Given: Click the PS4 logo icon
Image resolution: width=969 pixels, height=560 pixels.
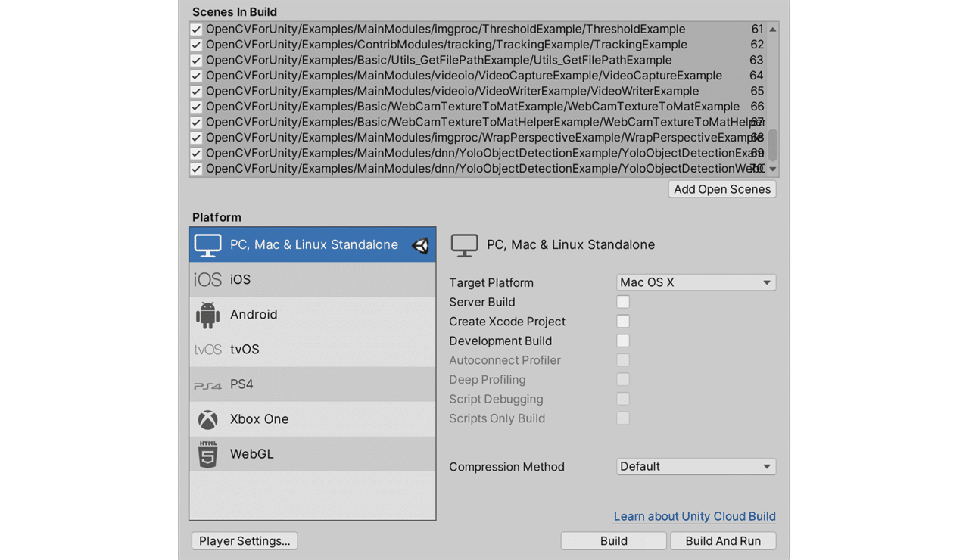Looking at the screenshot, I should pos(207,385).
